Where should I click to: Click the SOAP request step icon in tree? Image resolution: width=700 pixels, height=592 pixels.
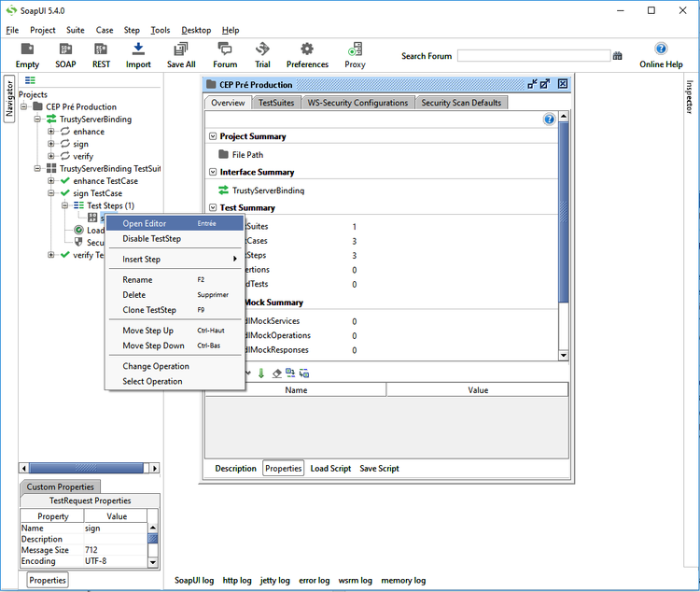point(92,218)
